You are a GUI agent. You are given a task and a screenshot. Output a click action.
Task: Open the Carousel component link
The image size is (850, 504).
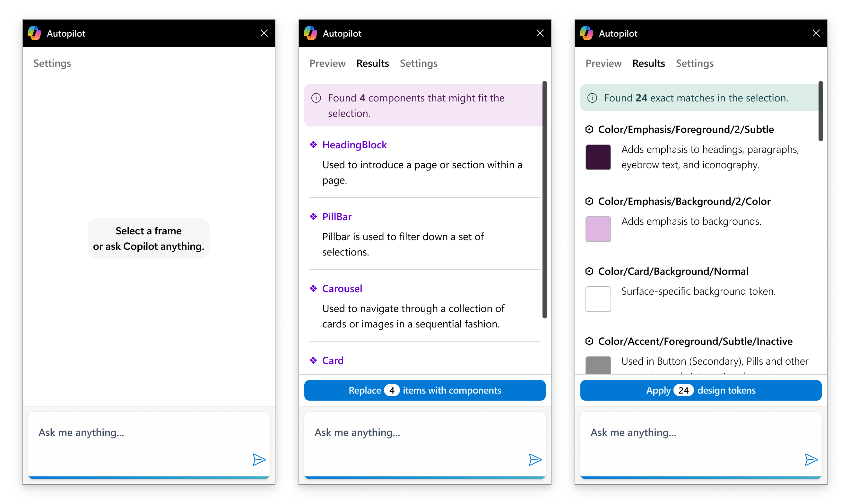342,289
